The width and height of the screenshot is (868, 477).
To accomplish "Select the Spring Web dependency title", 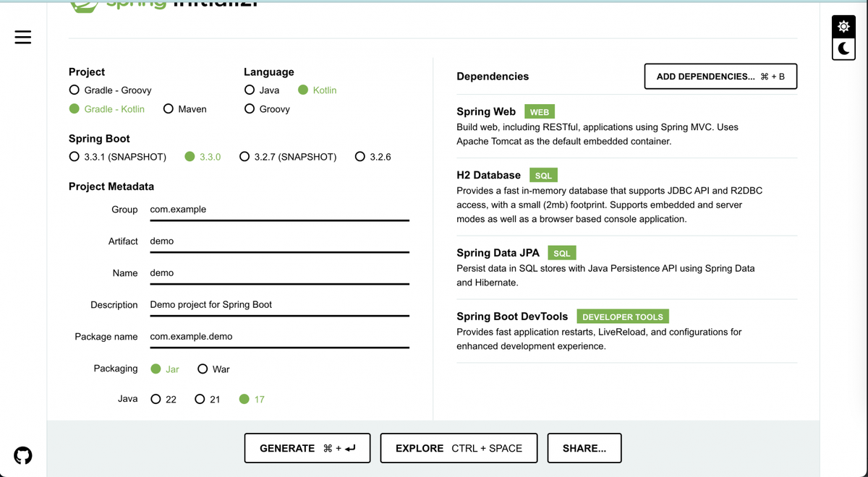I will click(486, 111).
